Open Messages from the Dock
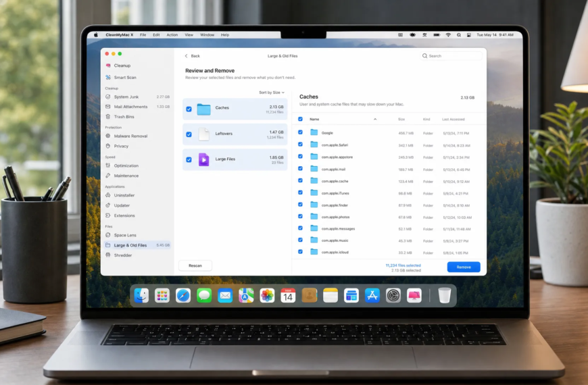This screenshot has width=588, height=385. [x=204, y=296]
